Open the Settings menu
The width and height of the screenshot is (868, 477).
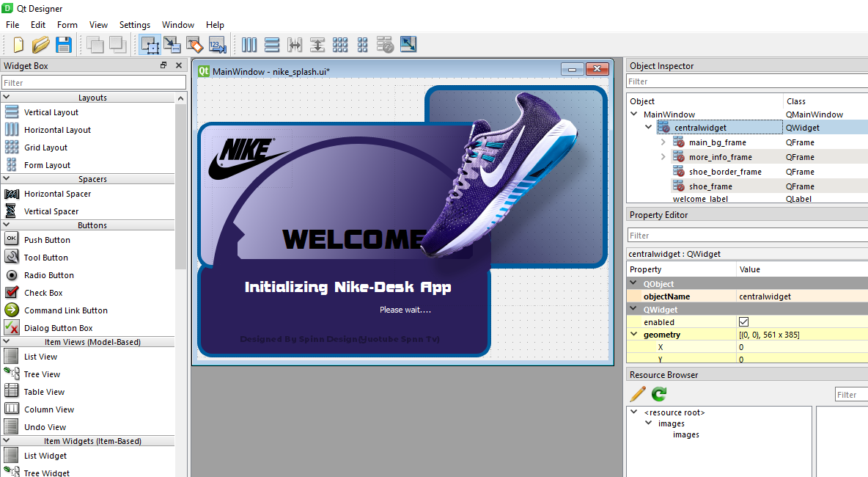134,25
